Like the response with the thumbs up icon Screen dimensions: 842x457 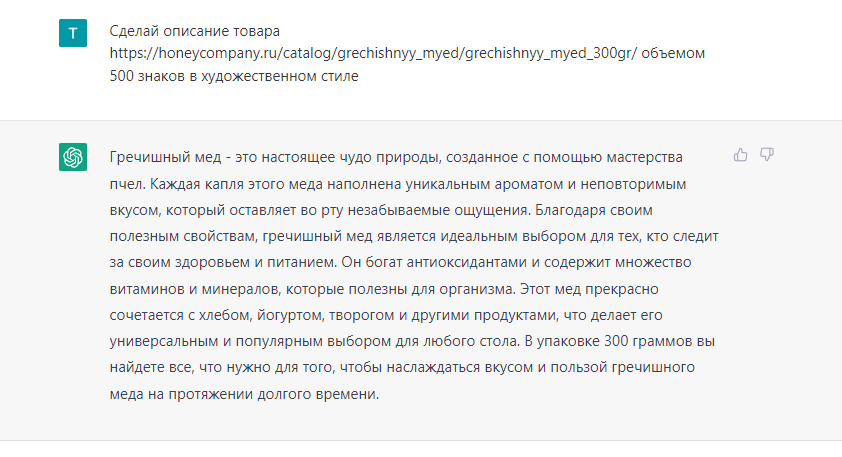point(741,155)
